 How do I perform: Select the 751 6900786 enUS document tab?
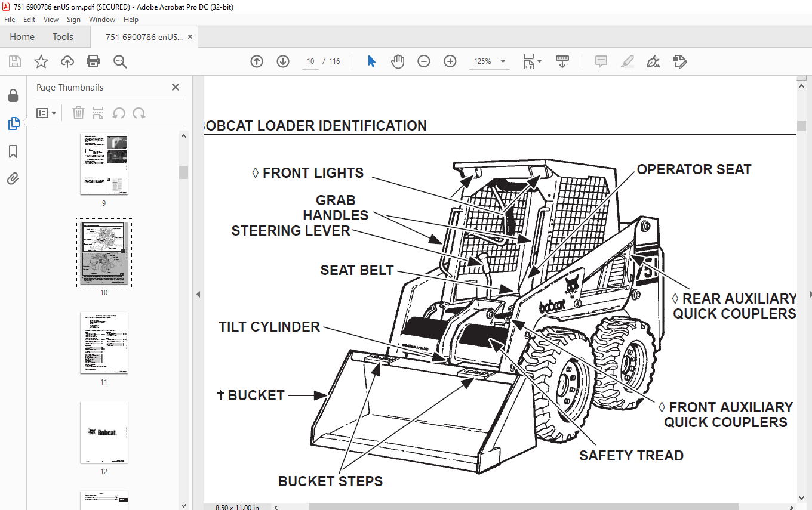[x=144, y=37]
